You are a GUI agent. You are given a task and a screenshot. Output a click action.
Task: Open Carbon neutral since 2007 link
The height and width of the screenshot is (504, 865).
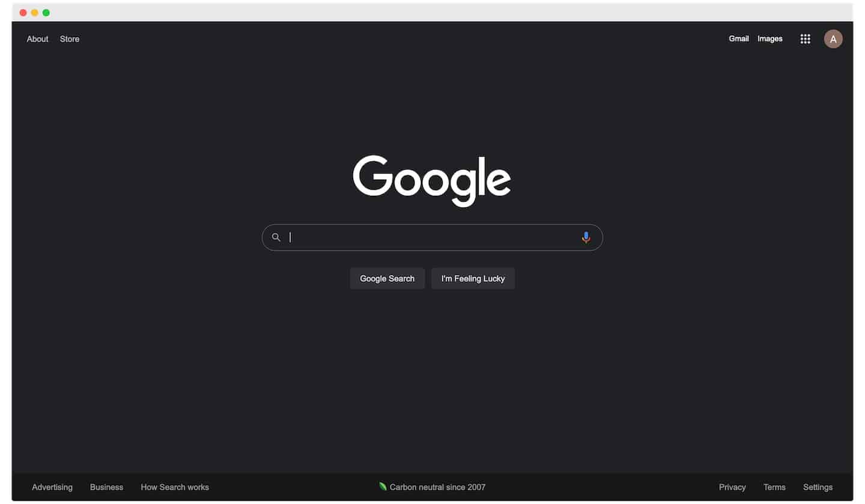[x=437, y=487]
